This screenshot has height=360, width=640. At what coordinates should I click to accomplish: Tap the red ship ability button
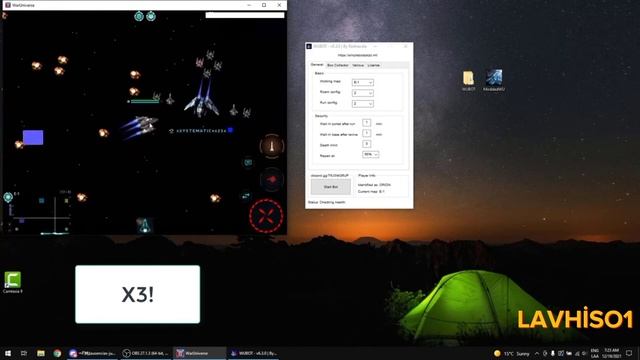click(x=272, y=179)
